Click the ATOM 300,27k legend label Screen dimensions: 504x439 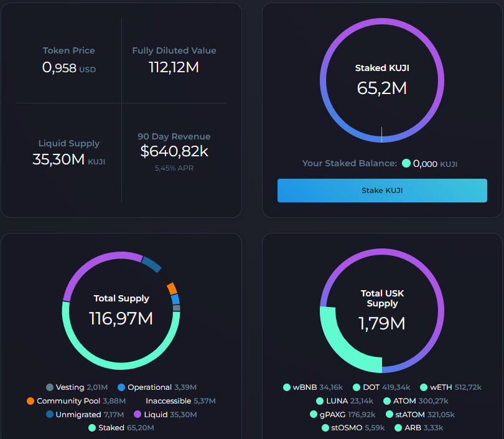[421, 401]
